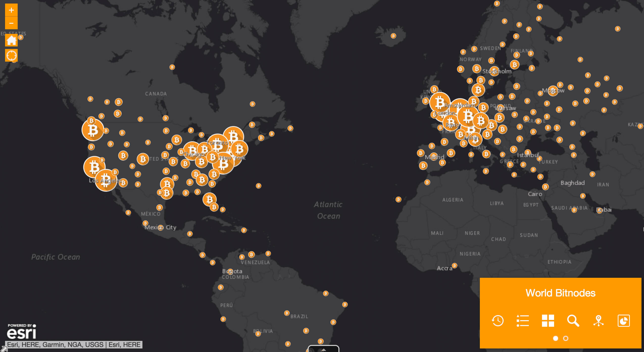Screen dimensions: 644x352
Task: Select the Bitcoin marker over Iceland
Action: [393, 36]
